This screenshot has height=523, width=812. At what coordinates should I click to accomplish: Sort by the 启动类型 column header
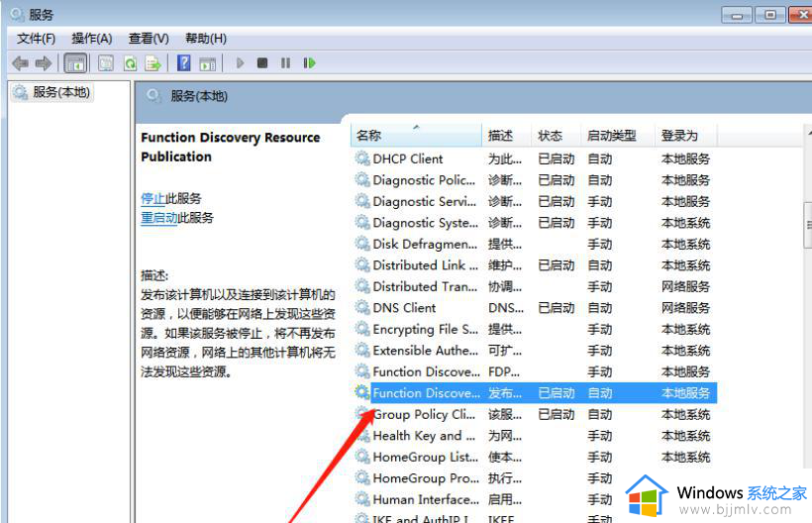618,136
